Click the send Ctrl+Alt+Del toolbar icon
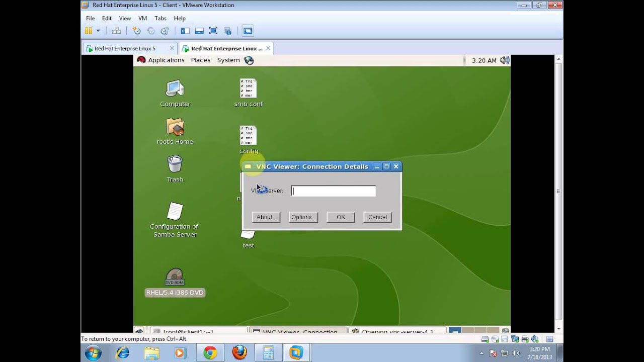 point(116,31)
